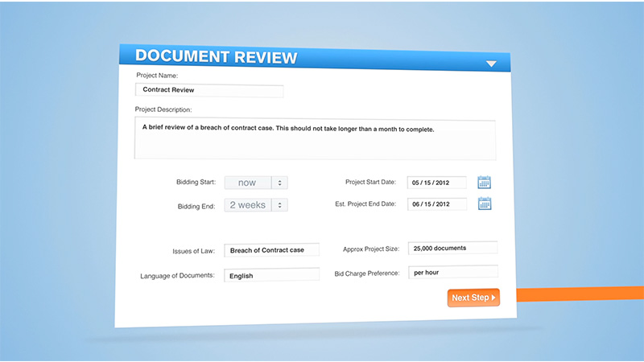The height and width of the screenshot is (362, 644).
Task: Open the Bidding Start 'now' dropdown
Action: tap(248, 183)
